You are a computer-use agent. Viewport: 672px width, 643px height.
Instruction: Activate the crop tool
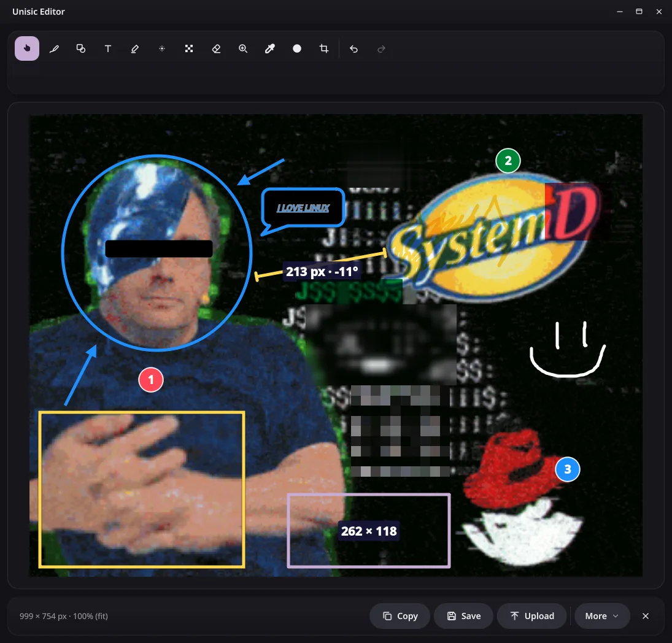[324, 49]
